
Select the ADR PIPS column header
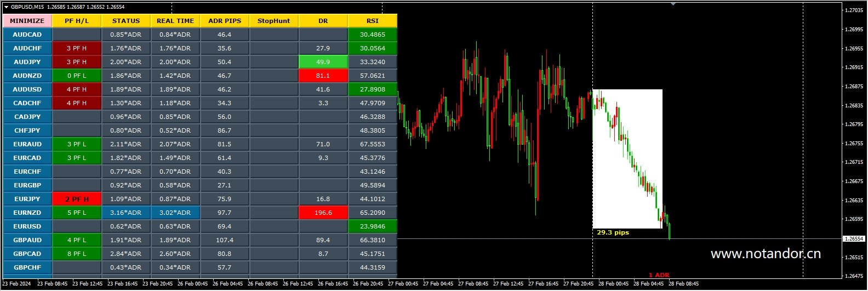point(225,21)
